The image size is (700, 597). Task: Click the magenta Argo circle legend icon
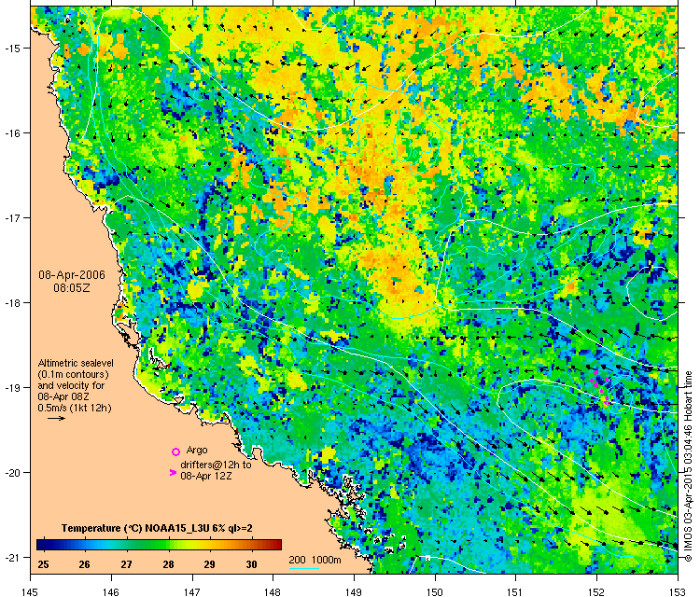175,451
